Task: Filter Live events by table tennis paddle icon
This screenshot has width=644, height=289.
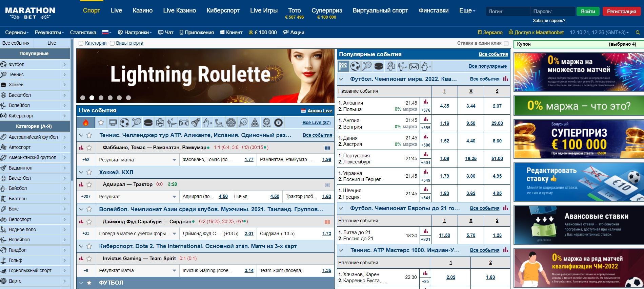Action: tap(243, 123)
